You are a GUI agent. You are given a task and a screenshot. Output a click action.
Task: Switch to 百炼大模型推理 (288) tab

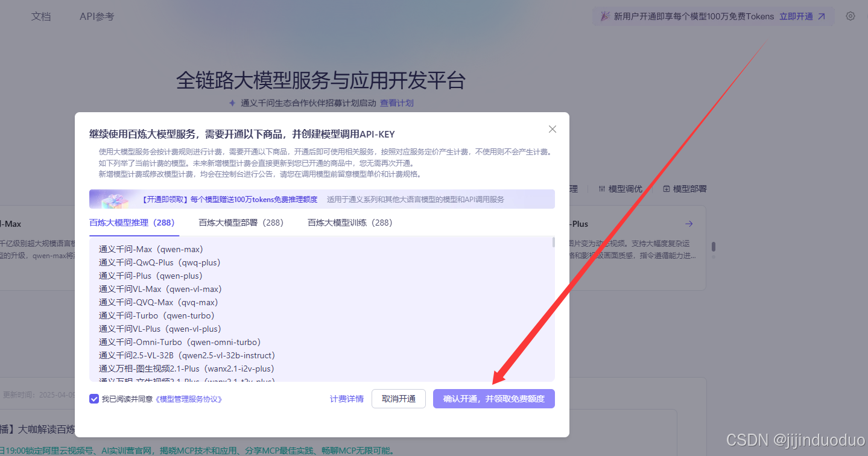(134, 223)
